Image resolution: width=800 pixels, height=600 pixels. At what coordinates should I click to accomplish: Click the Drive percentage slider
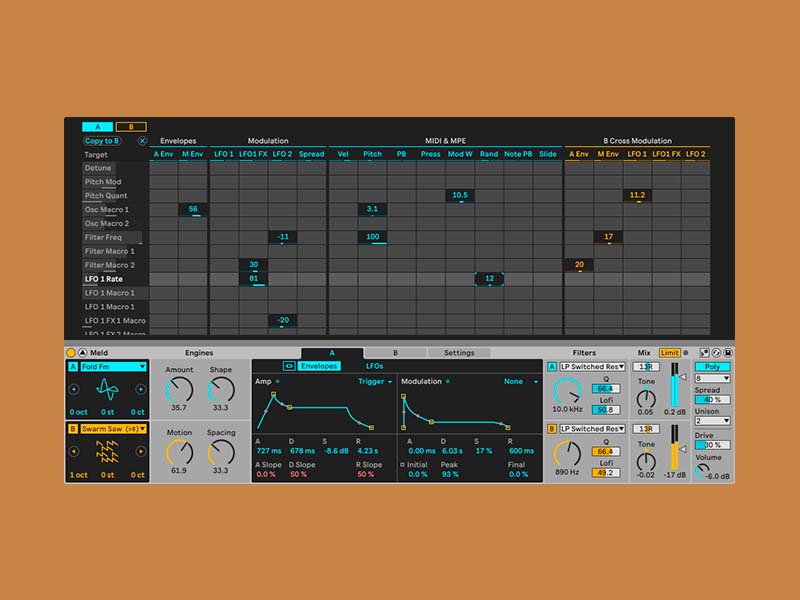click(712, 444)
